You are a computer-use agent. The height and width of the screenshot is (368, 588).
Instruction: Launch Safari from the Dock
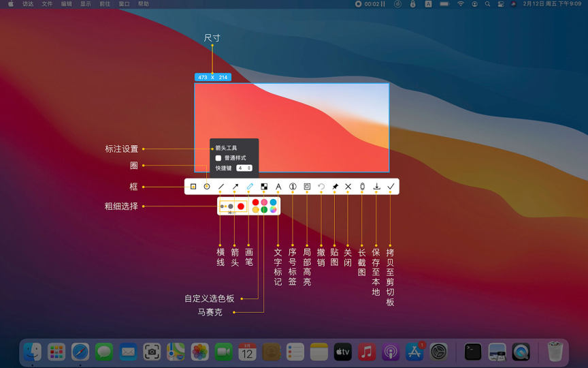point(80,352)
